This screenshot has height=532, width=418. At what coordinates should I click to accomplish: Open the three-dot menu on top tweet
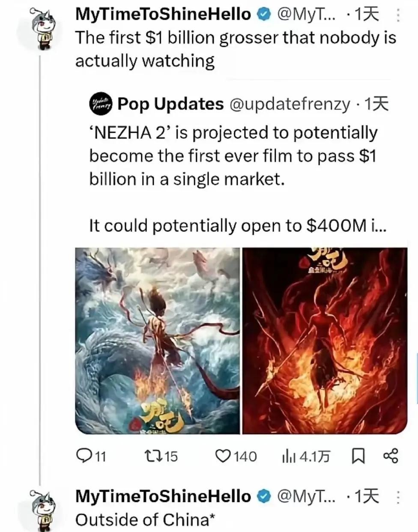click(398, 15)
